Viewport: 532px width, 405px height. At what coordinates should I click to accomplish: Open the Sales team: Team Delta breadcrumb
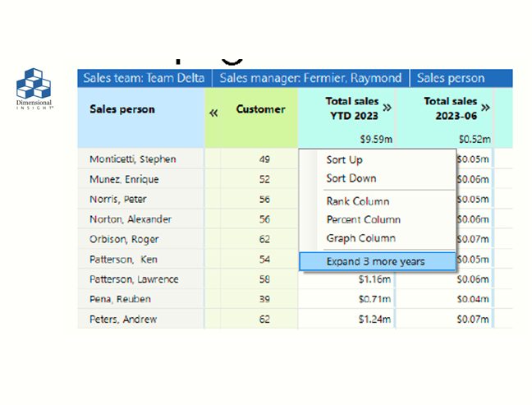(x=144, y=79)
